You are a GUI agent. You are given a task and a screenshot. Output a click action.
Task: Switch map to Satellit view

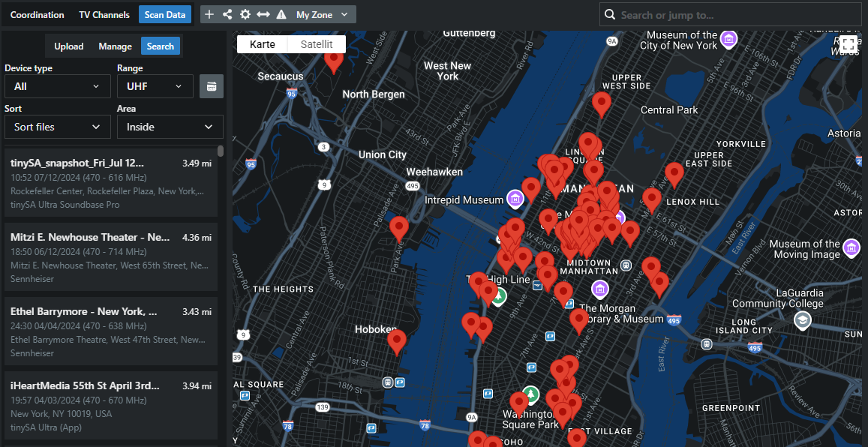[x=317, y=44]
